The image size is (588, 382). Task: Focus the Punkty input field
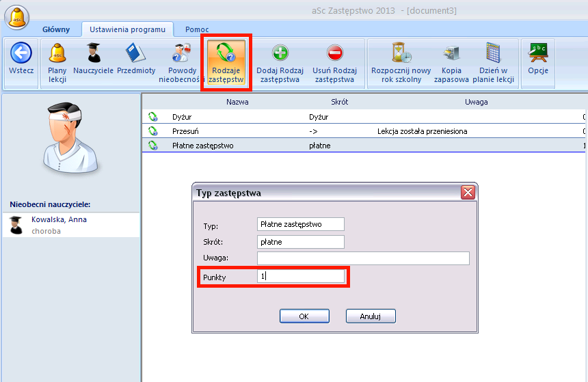[x=301, y=276]
